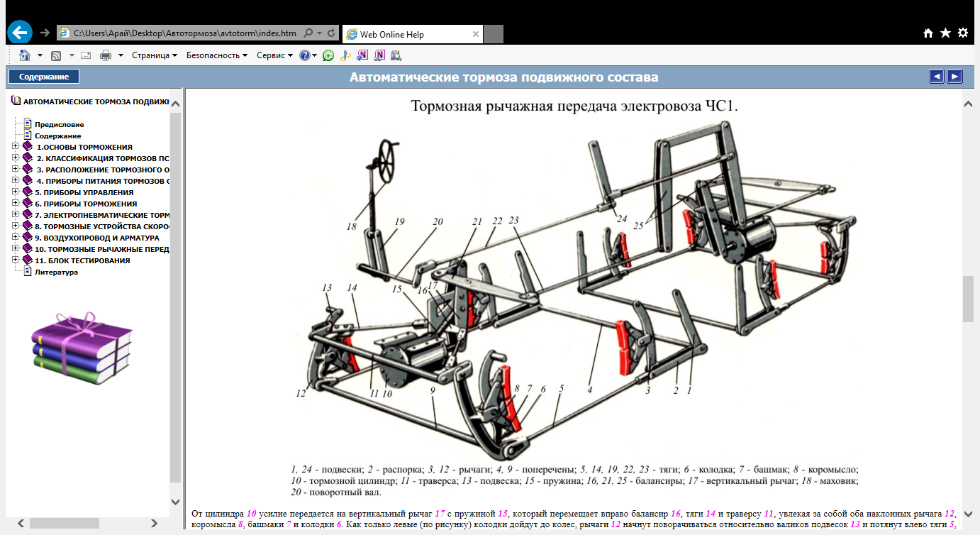This screenshot has width=980, height=535.
Task: Click the main page vertical scrollbar thumb
Action: [x=968, y=299]
